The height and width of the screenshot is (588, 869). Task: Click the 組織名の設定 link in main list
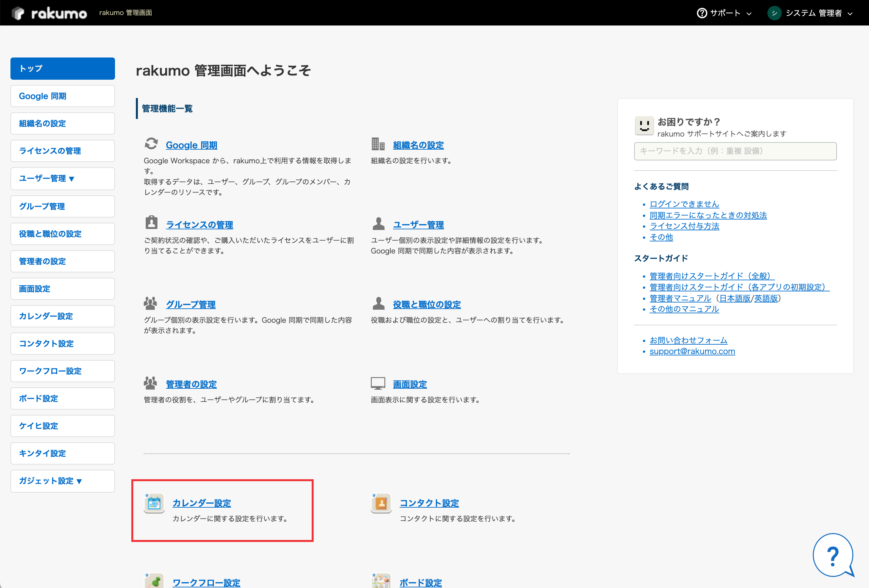418,145
